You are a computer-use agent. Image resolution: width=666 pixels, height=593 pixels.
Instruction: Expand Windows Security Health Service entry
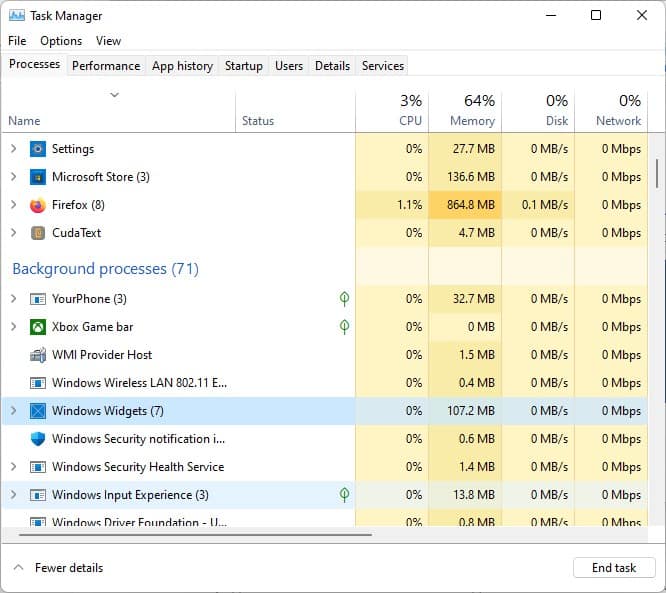point(14,467)
